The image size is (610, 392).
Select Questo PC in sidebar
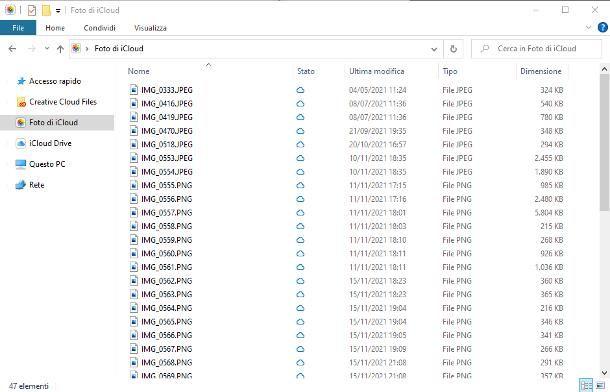[x=40, y=164]
